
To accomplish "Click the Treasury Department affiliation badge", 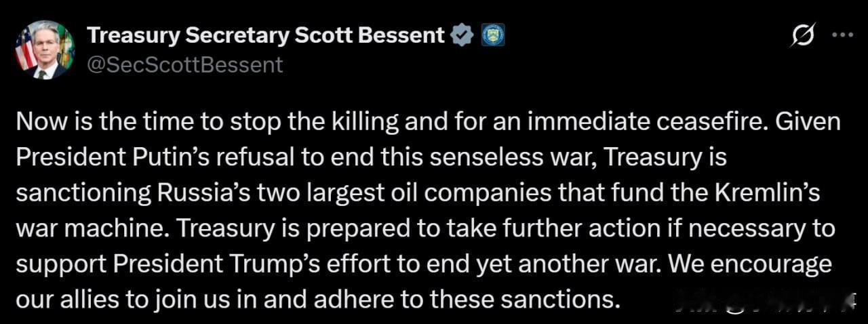I will [x=493, y=35].
